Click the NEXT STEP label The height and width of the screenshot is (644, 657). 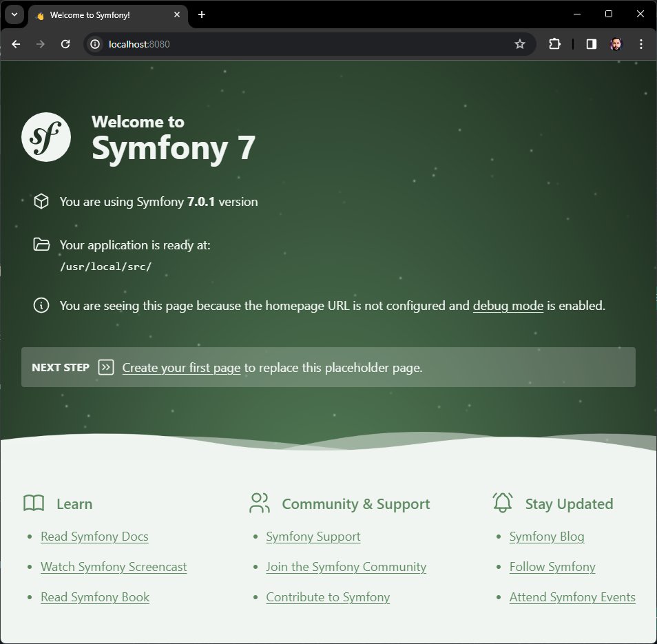(61, 368)
